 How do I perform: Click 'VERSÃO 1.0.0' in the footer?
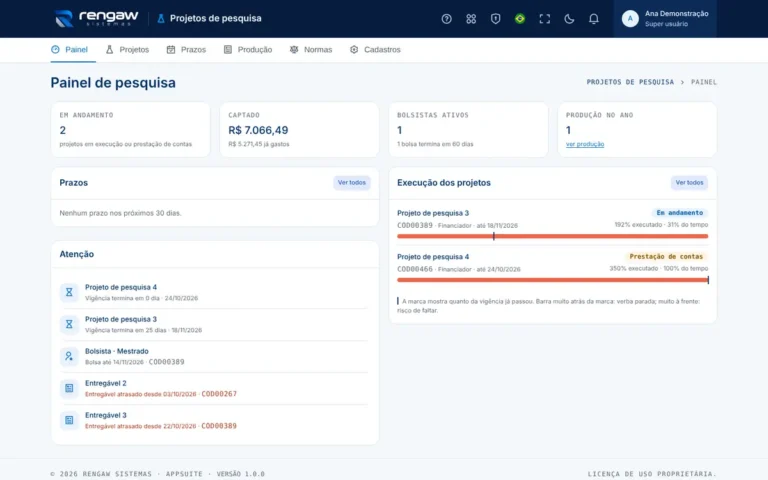tap(240, 474)
